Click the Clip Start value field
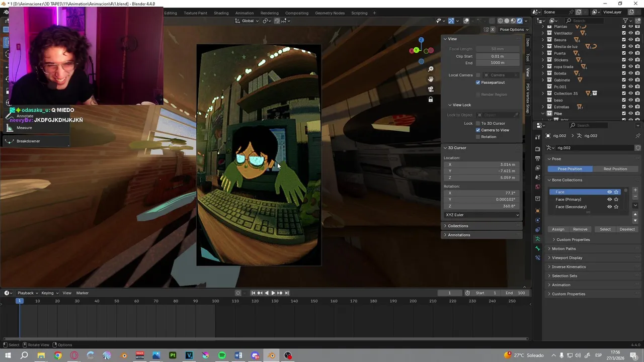Viewport: 644px width, 362px height. (498, 56)
